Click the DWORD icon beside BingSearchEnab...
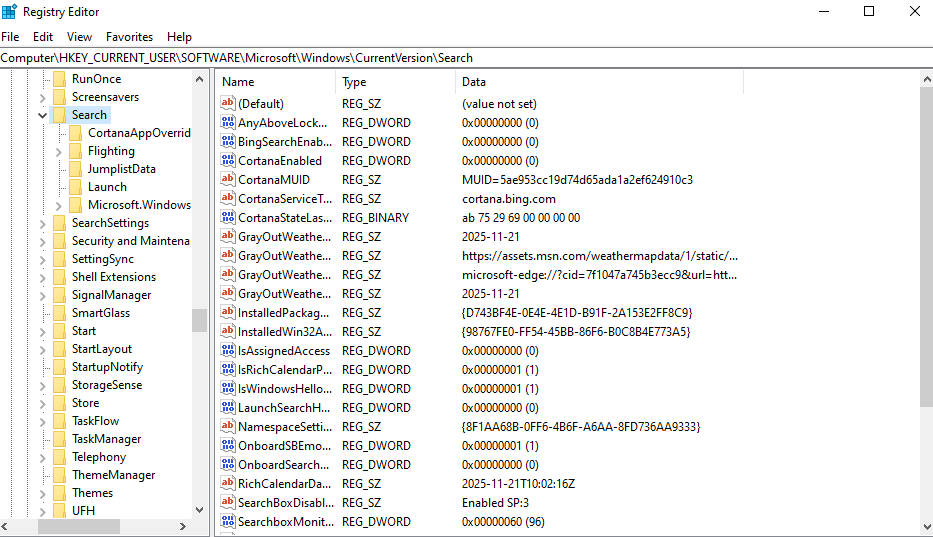The image size is (933, 537). (227, 141)
